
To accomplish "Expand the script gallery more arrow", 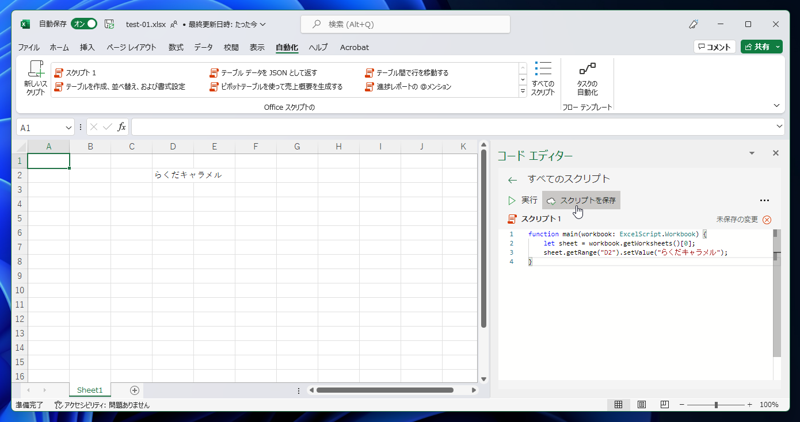I will pos(522,92).
